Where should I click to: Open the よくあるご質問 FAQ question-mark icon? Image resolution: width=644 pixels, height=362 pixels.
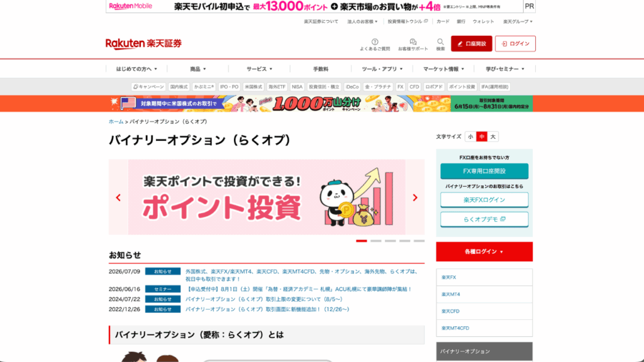(x=375, y=42)
